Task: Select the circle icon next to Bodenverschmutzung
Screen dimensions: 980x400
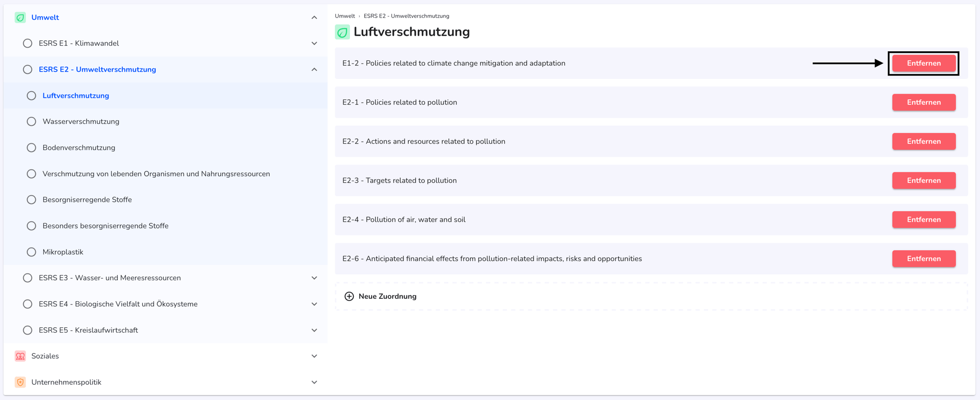Action: (x=31, y=148)
